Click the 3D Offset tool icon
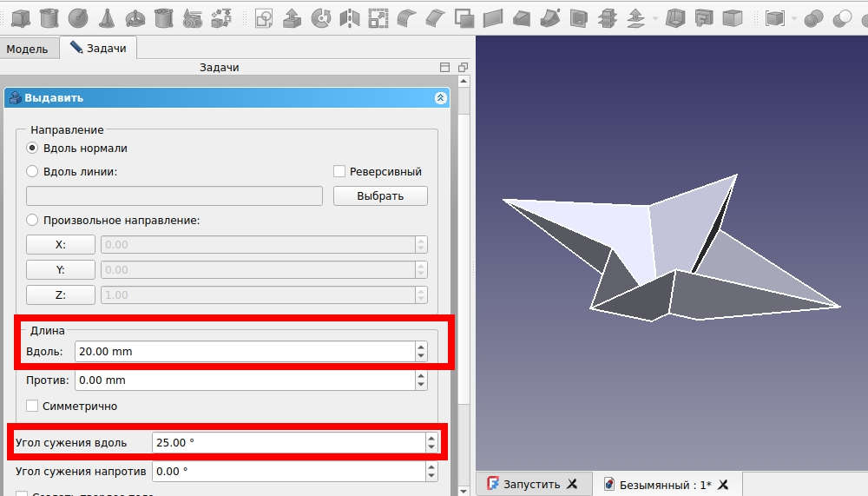 tap(635, 18)
